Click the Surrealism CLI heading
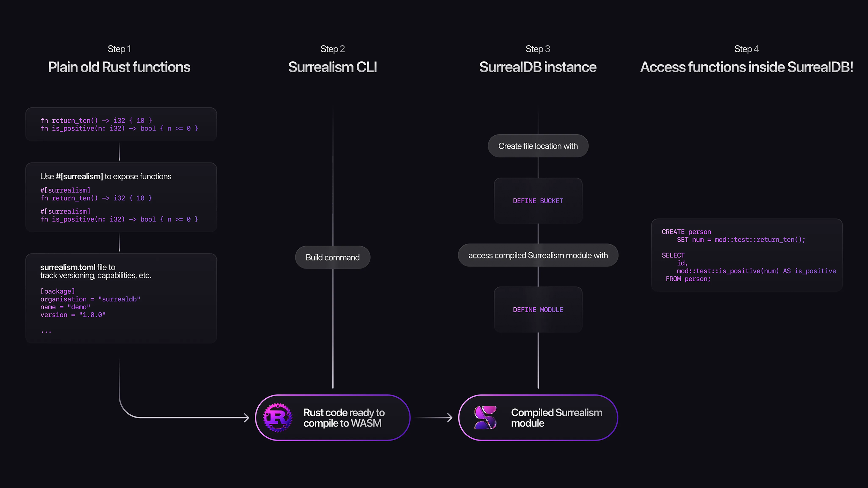This screenshot has height=488, width=868. (x=333, y=67)
